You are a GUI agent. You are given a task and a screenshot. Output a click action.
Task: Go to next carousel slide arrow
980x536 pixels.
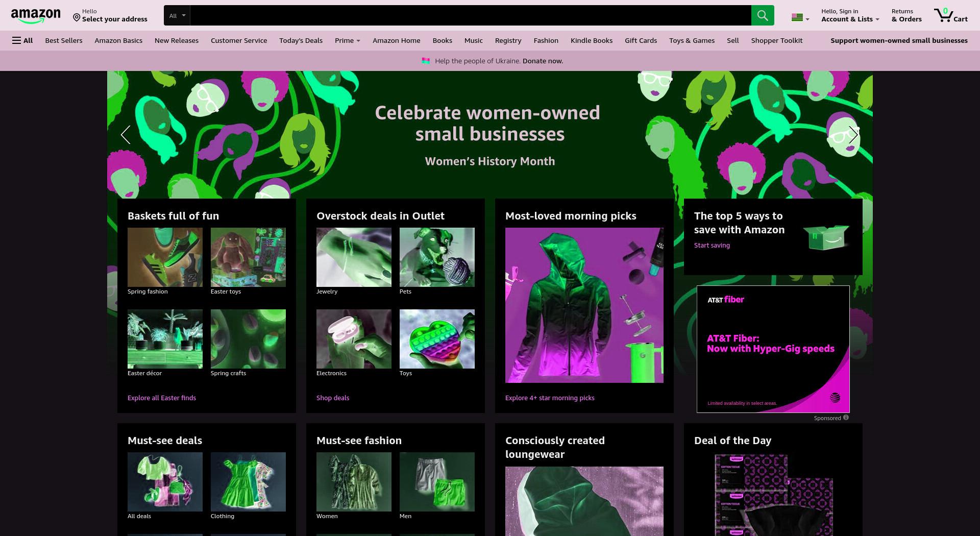tap(854, 135)
